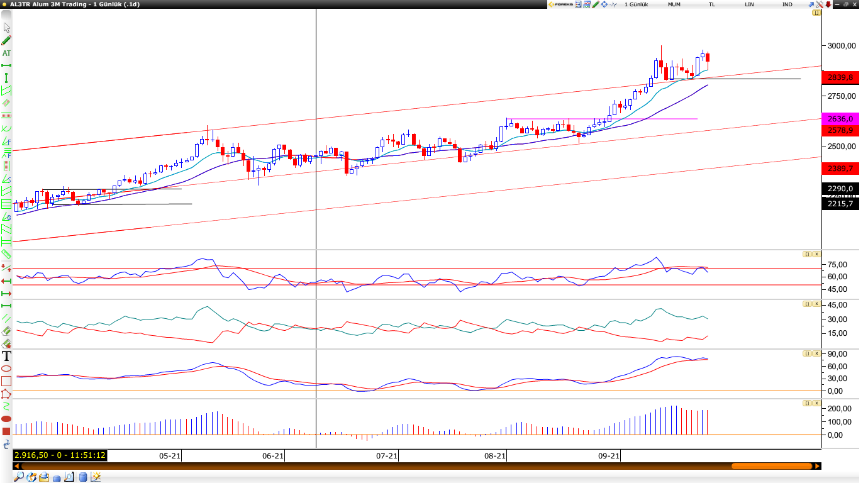The image size is (868, 483).
Task: Click the checklist icon in title bar
Action: (577, 4)
